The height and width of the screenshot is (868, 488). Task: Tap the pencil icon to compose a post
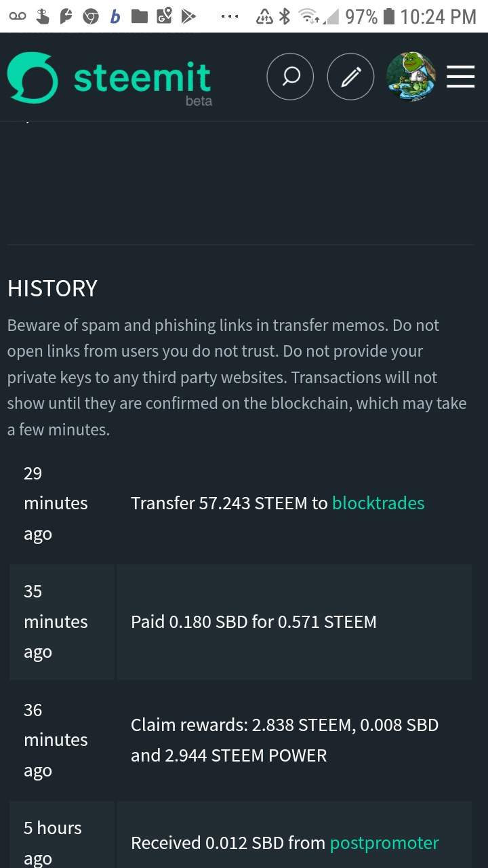click(x=350, y=77)
